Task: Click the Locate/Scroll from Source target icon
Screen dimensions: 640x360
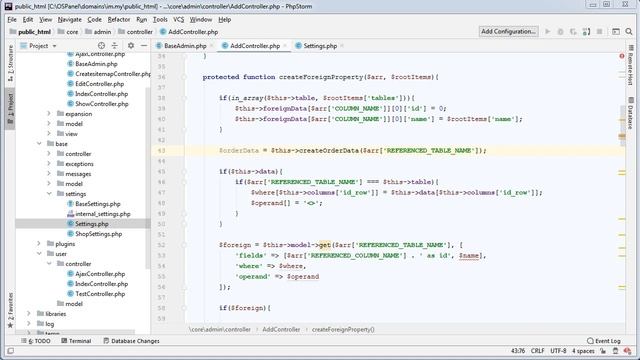Action: (101, 46)
